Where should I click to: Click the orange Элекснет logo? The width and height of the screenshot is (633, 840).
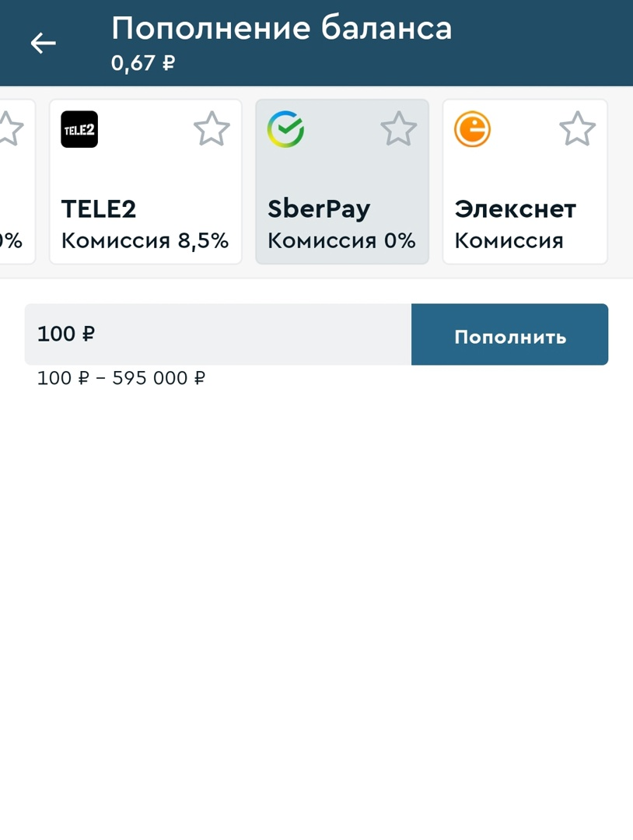[472, 129]
